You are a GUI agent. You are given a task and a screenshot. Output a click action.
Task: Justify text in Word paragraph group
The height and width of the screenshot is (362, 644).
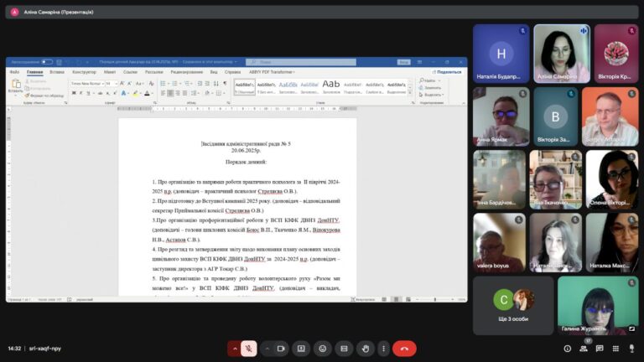[184, 93]
